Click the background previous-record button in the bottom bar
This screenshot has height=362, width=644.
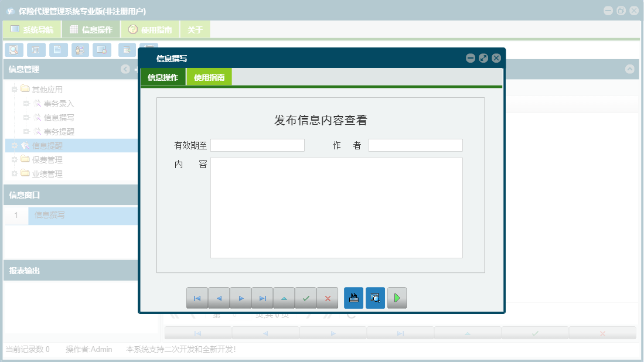click(x=265, y=333)
